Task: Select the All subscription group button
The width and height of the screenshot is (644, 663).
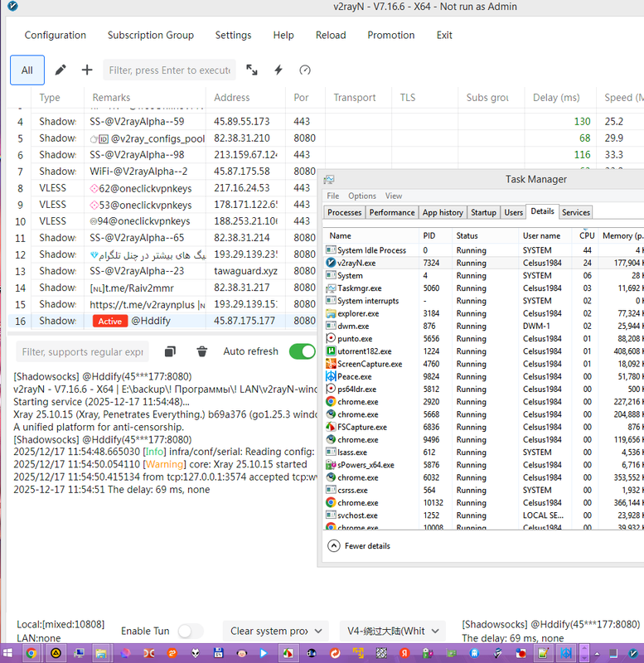Action: (27, 70)
